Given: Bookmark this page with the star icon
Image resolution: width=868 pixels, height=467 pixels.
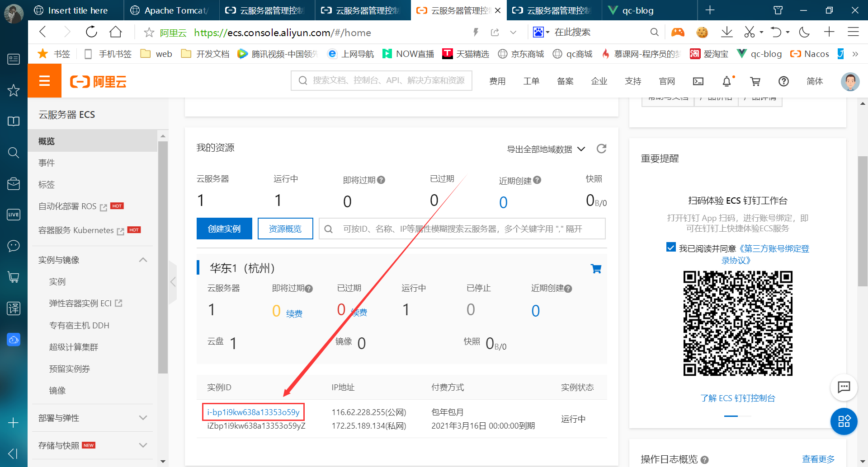Looking at the screenshot, I should (x=149, y=33).
